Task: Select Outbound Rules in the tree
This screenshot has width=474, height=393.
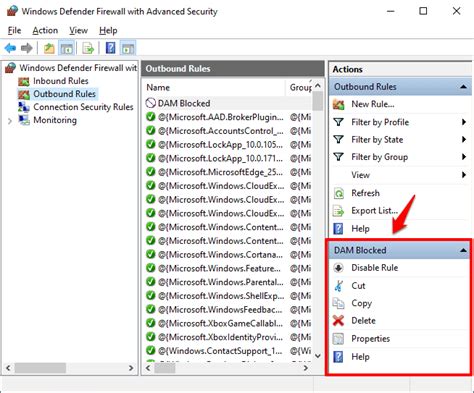Action: (x=64, y=94)
